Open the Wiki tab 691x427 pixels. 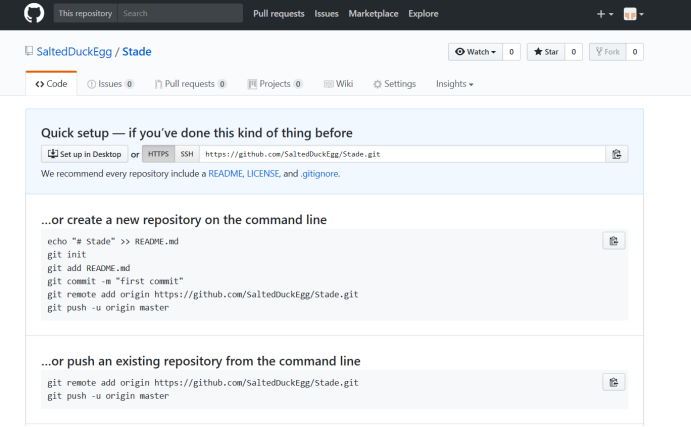coord(338,84)
